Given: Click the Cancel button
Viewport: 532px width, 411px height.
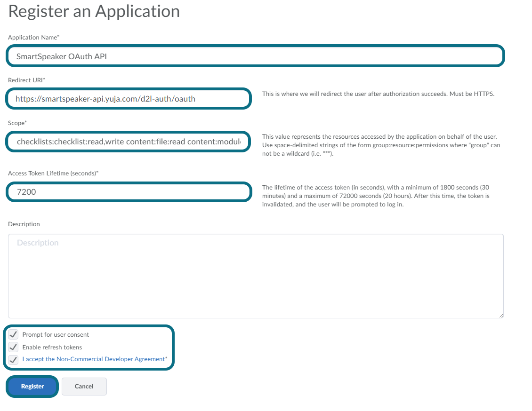Looking at the screenshot, I should point(84,386).
